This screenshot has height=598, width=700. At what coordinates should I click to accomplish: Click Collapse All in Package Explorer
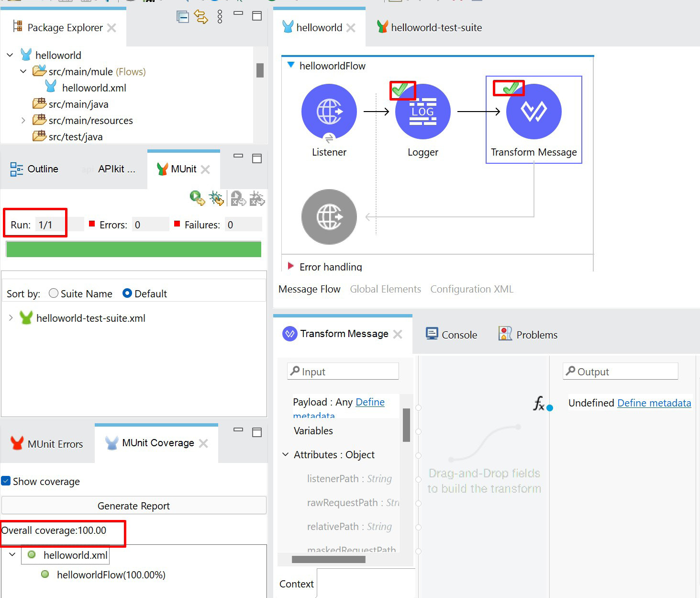(182, 17)
